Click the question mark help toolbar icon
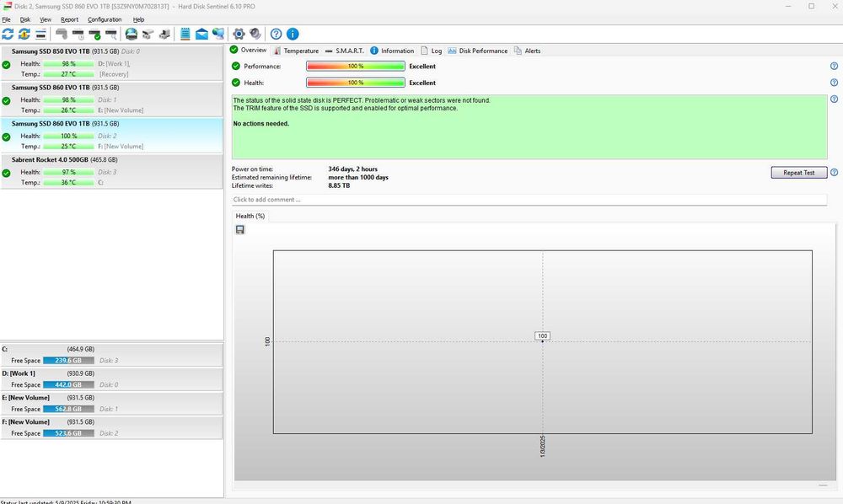Viewport: 843px width, 504px height. coord(276,34)
